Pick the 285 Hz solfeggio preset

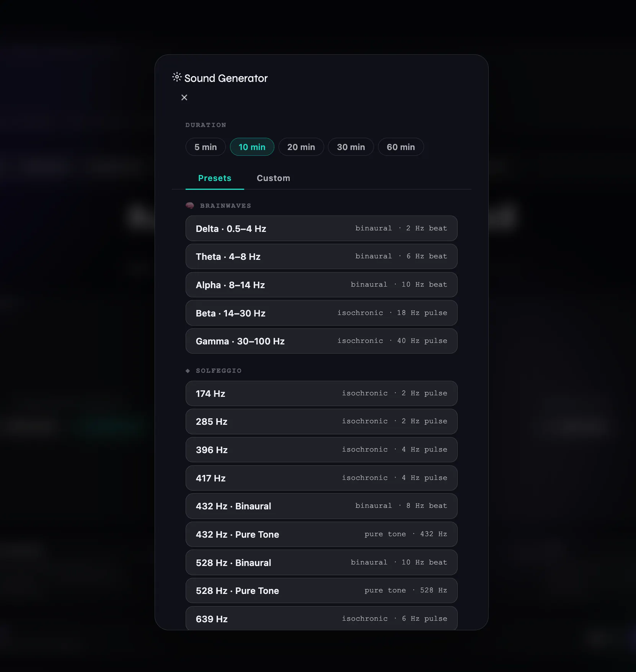(x=321, y=421)
